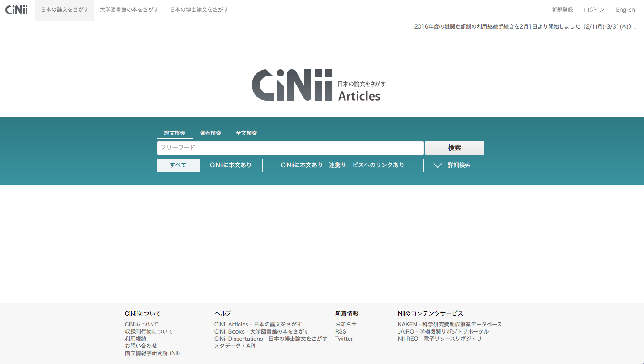Open the 利用規約 terms of use page

tap(135, 339)
